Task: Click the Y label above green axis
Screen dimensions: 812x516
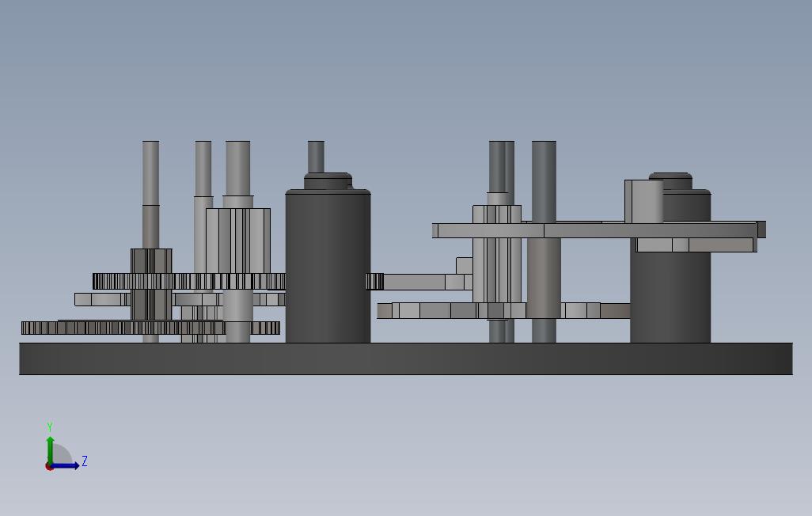Action: [50, 427]
